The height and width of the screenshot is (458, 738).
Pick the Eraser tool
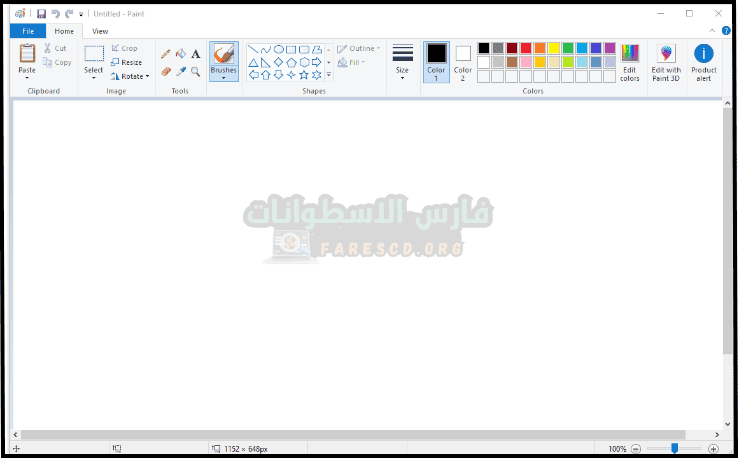(166, 72)
